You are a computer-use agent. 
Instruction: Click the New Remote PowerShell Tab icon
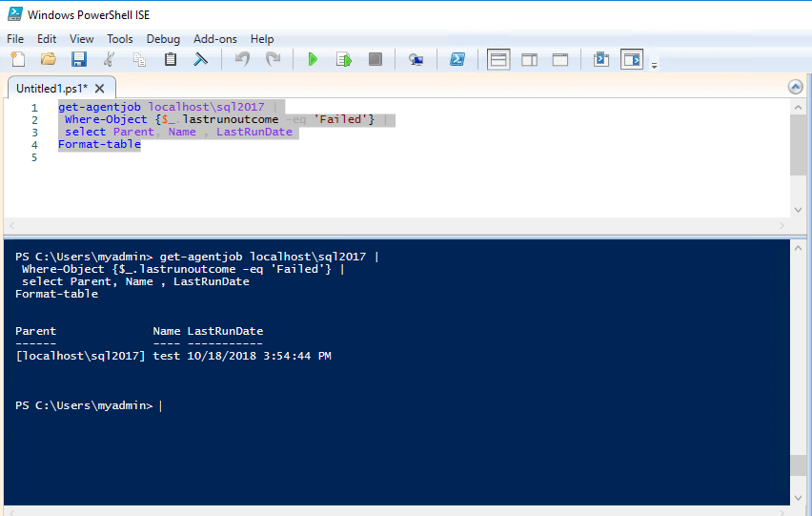coord(416,59)
